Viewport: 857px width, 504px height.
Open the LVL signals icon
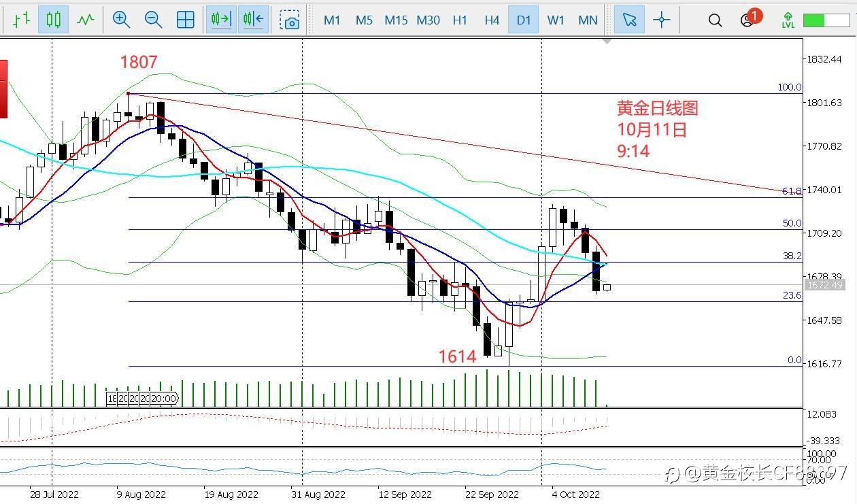point(788,20)
